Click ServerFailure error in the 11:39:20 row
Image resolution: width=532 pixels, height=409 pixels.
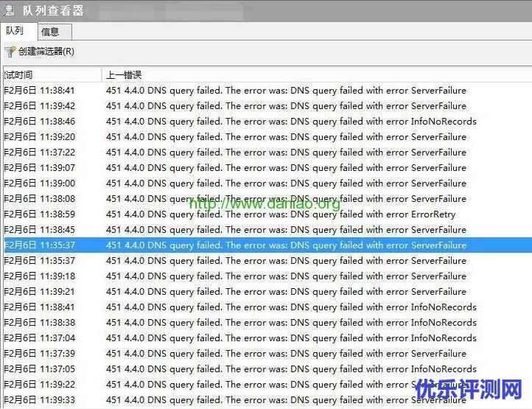[x=286, y=137]
